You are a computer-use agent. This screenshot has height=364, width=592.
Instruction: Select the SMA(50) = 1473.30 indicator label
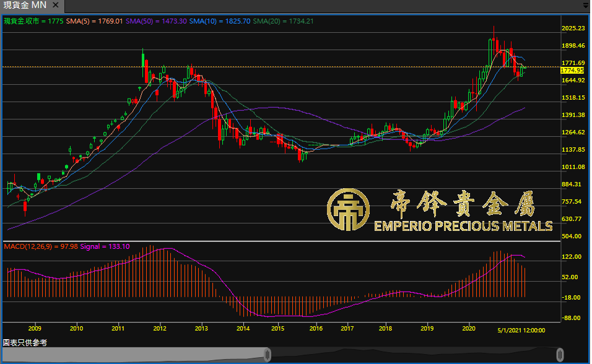[156, 21]
